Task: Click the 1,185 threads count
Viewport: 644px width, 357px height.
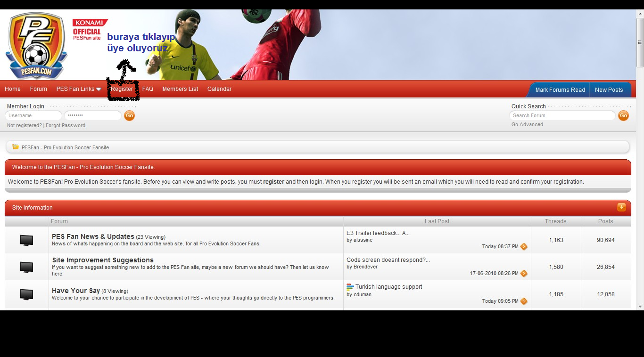Action: point(556,294)
